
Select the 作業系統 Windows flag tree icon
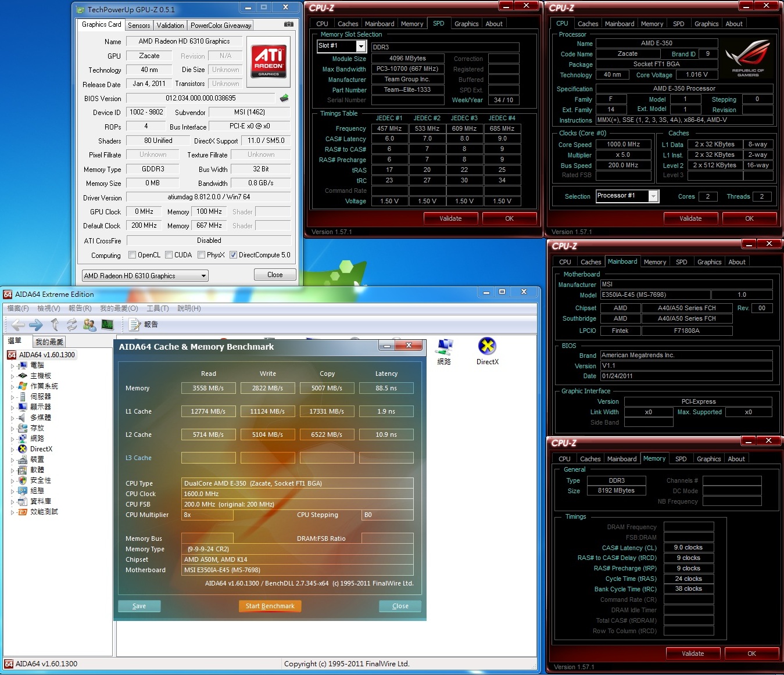click(23, 386)
